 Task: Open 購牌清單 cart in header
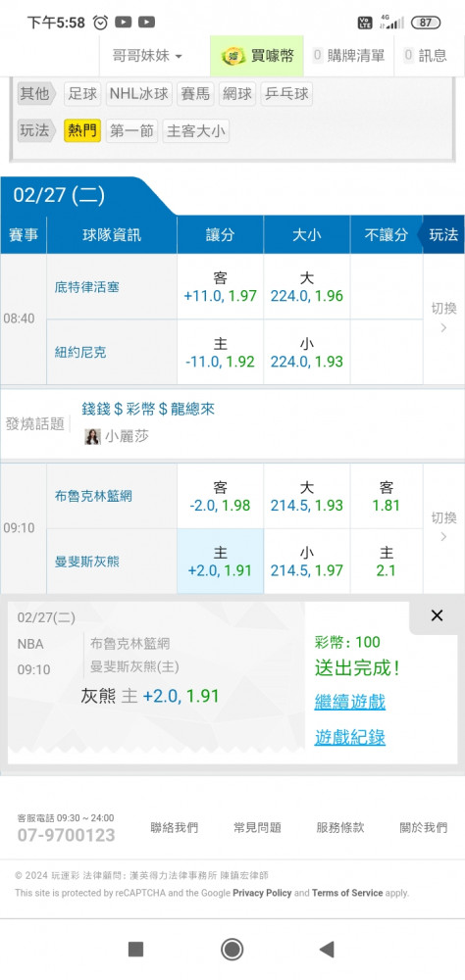click(348, 56)
